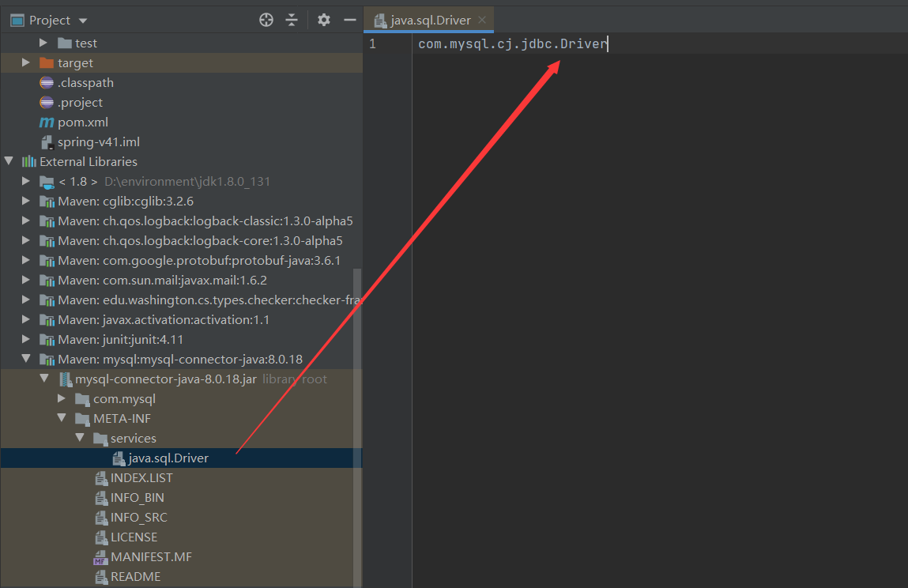This screenshot has height=588, width=908.
Task: Click the test folder icon
Action: click(x=65, y=43)
